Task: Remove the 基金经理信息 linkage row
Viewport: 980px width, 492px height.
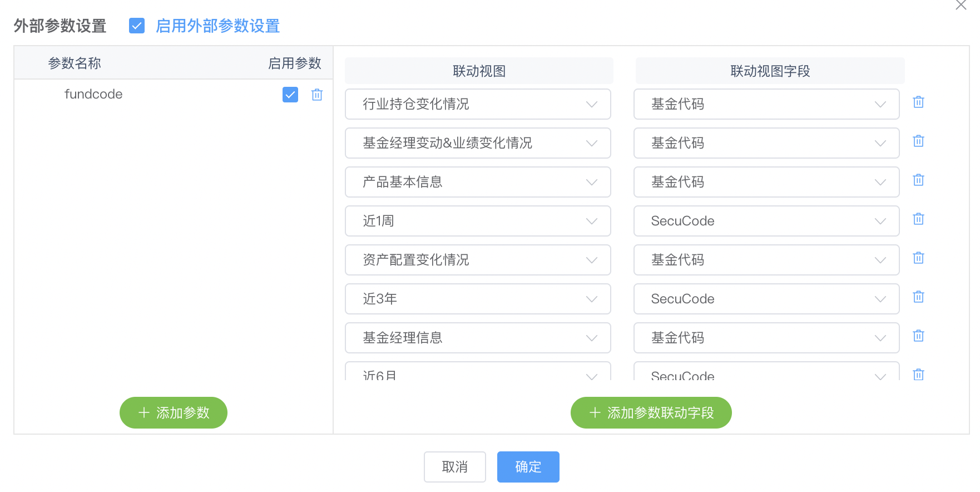Action: (x=918, y=336)
